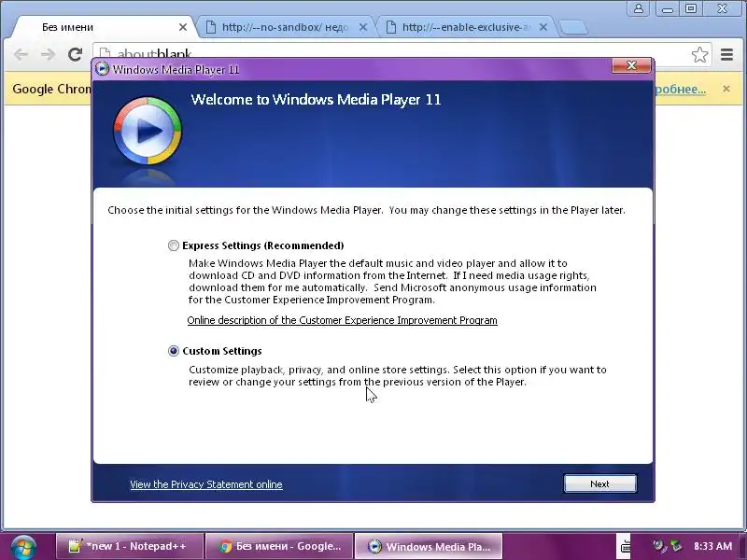Click the first tray icon left of network
Screen dimensions: 747x560
pos(659,546)
